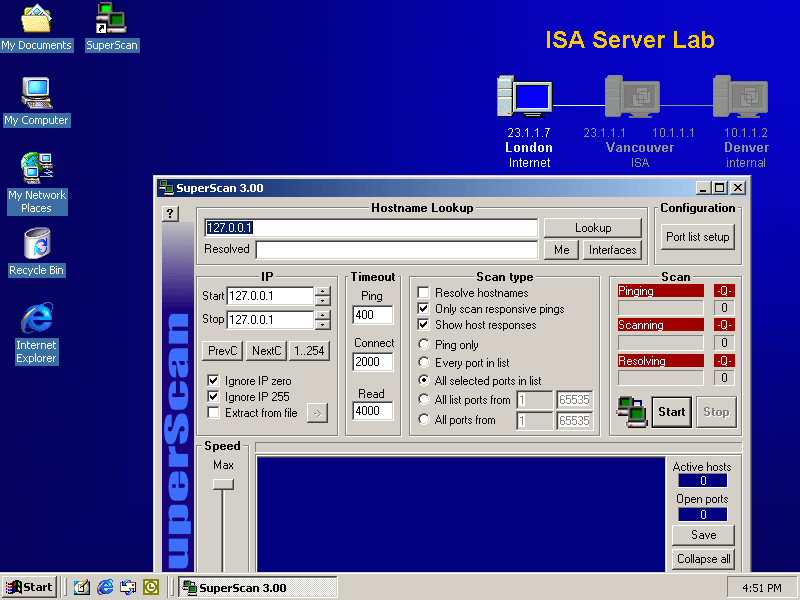Select the Ping only radio button

pyautogui.click(x=423, y=345)
